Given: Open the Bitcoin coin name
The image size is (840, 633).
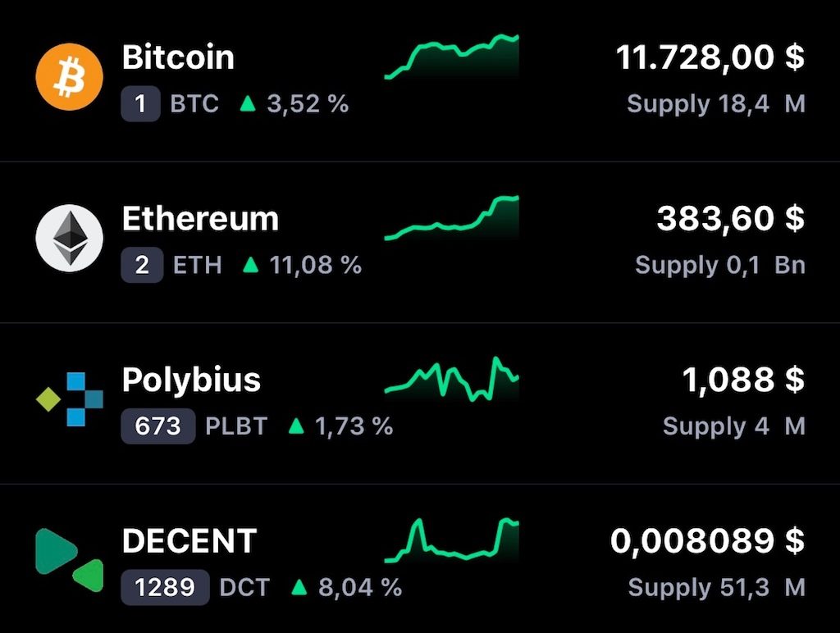Looking at the screenshot, I should point(178,57).
